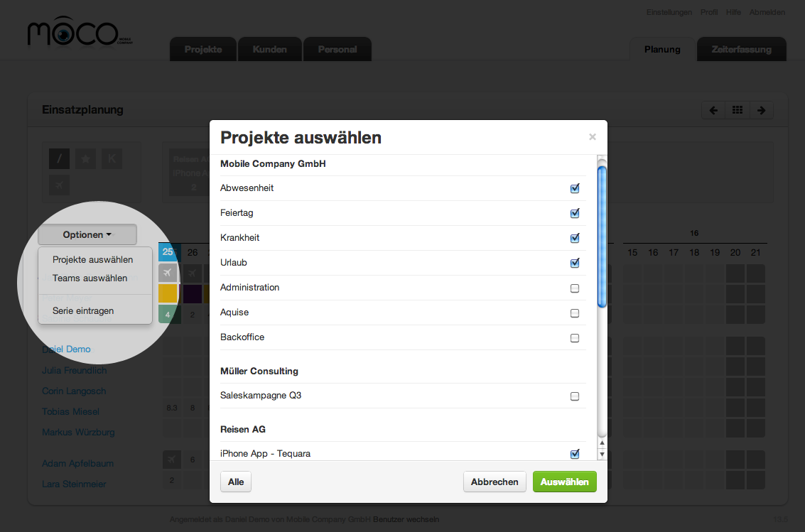Close the Projekte auswählen dialog with X

593,137
